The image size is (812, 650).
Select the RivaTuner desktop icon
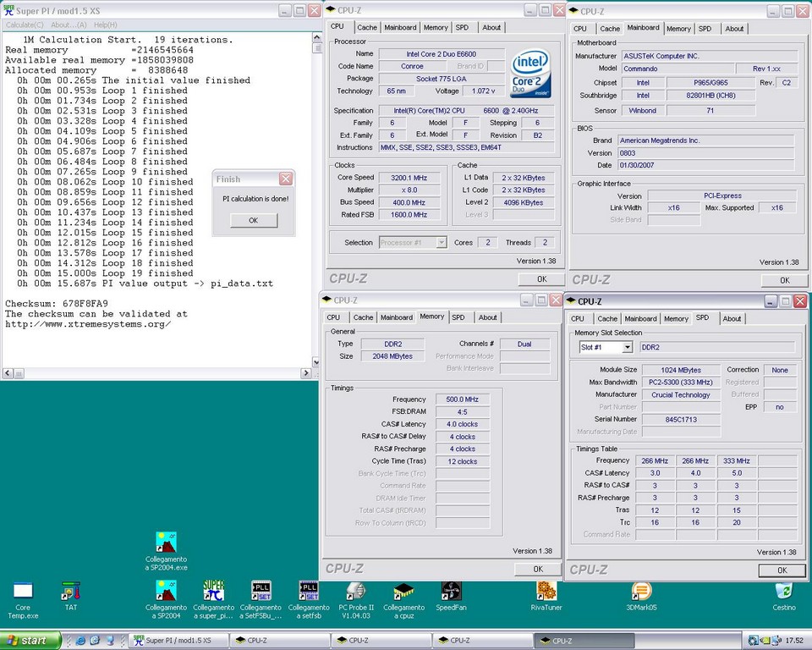(546, 596)
